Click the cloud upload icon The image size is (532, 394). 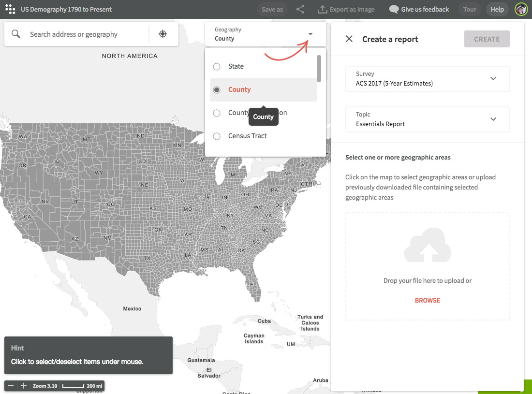pos(427,248)
